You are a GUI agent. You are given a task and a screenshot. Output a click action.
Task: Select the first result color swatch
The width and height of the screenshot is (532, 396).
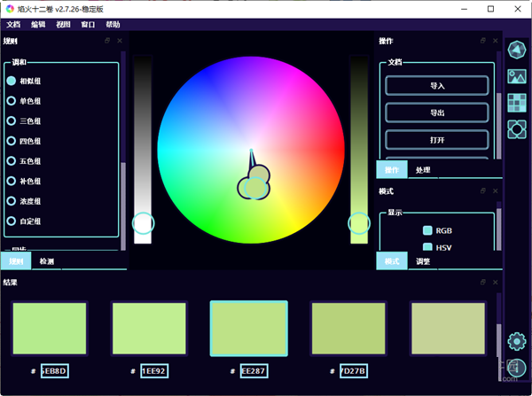pos(50,329)
